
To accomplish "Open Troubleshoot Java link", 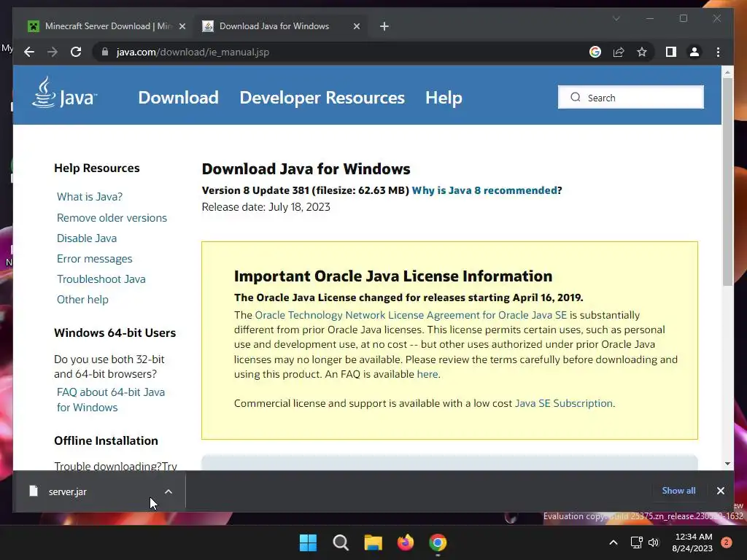I will pos(101,279).
